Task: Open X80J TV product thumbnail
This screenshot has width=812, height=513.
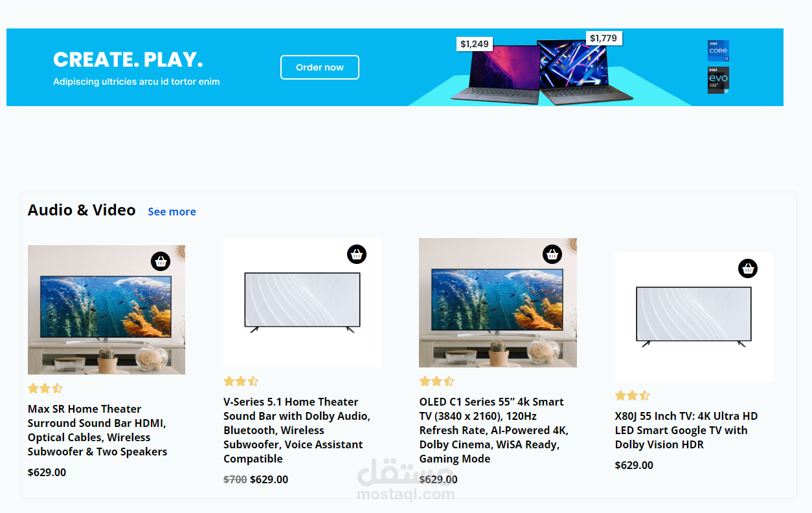Action: [694, 317]
